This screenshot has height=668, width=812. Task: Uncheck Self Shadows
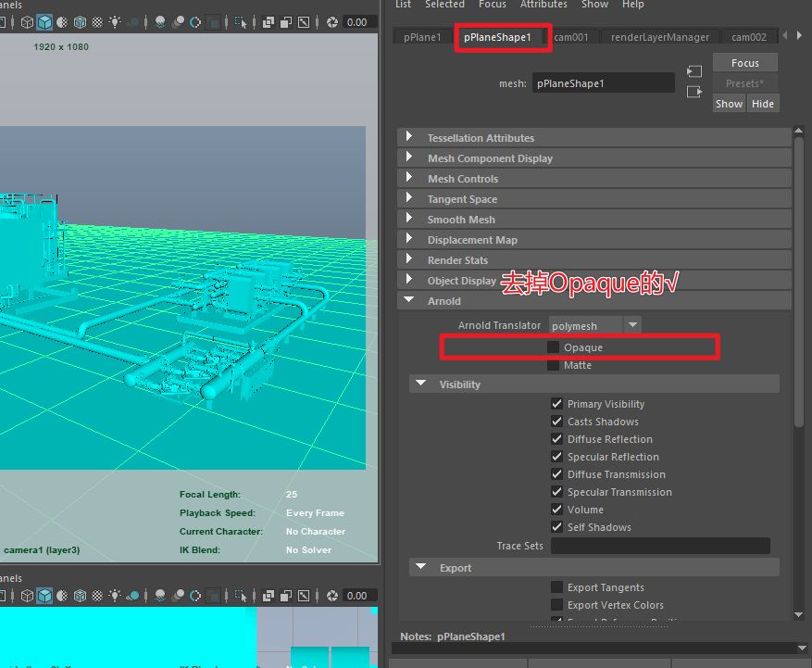click(556, 527)
